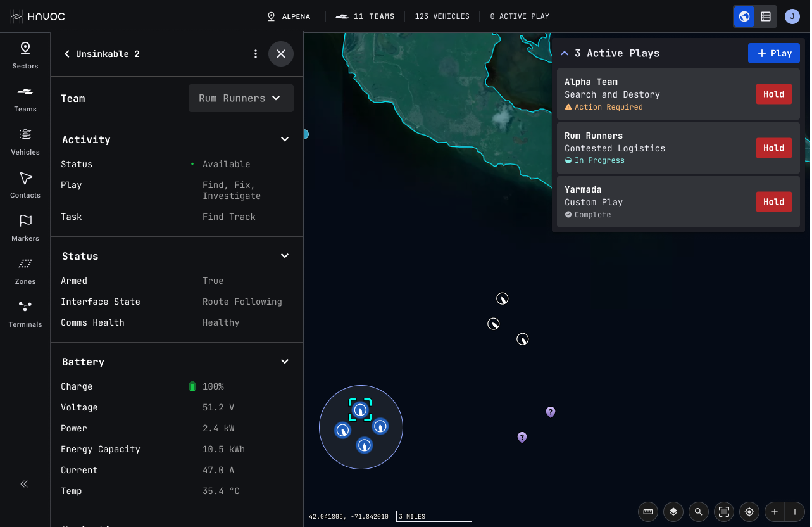The width and height of the screenshot is (812, 527).
Task: Open the Sectors sidebar section
Action: (25, 56)
